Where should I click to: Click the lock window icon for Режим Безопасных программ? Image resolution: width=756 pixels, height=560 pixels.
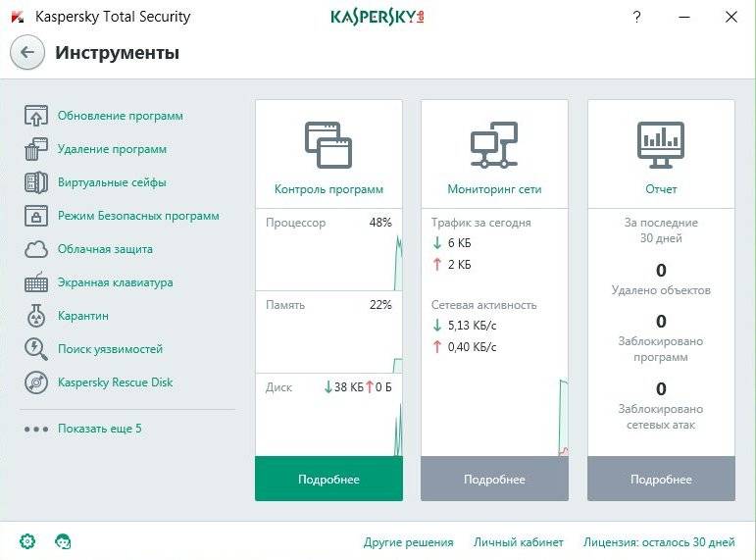(36, 216)
